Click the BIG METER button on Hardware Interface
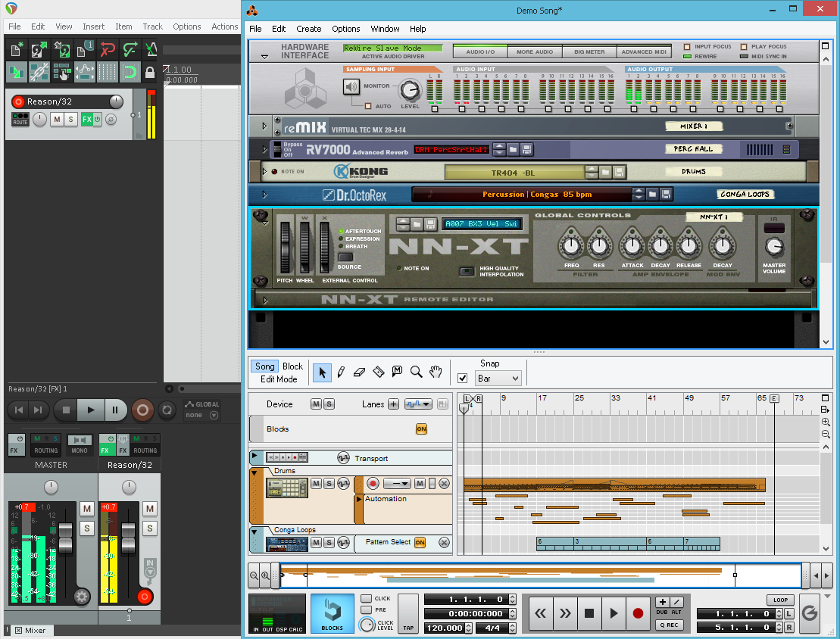The image size is (840, 639). click(589, 51)
